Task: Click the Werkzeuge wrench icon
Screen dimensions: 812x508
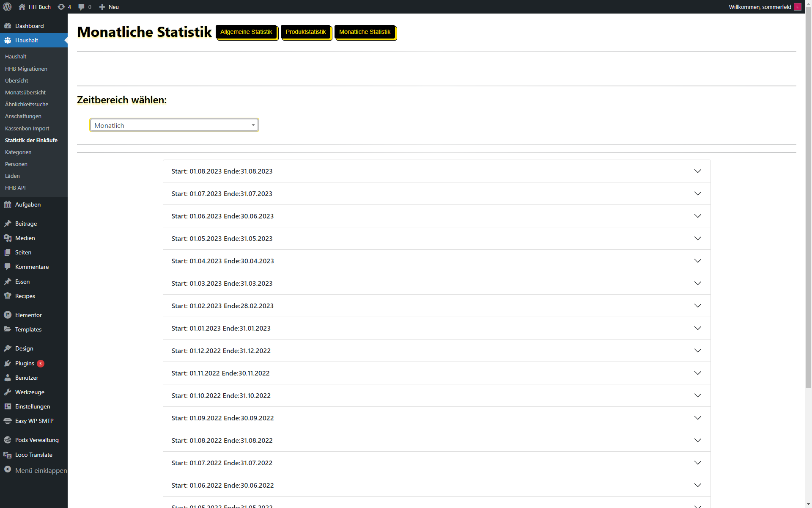Action: coord(8,392)
